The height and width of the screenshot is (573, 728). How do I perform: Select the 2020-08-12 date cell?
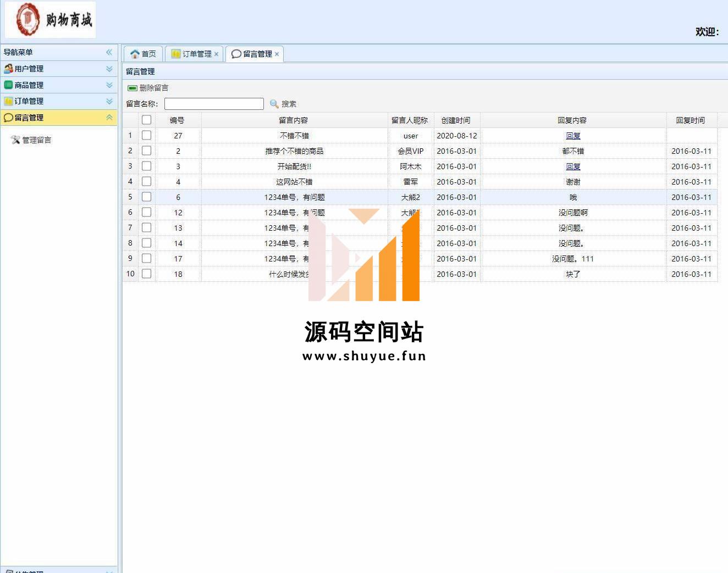[x=457, y=136]
